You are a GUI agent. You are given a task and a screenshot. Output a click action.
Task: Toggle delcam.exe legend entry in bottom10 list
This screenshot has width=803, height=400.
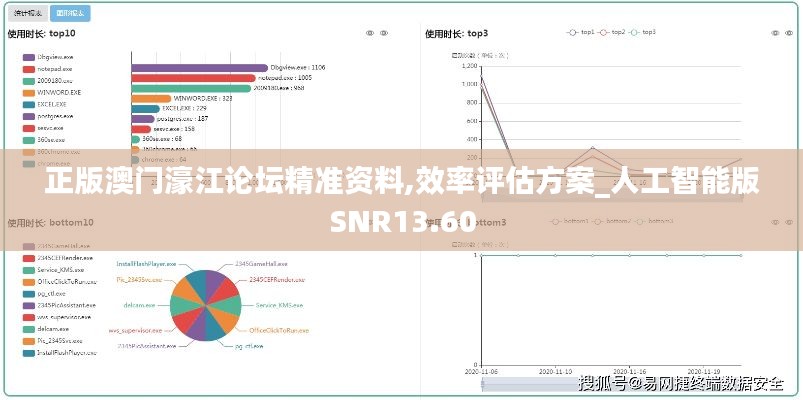[x=46, y=329]
